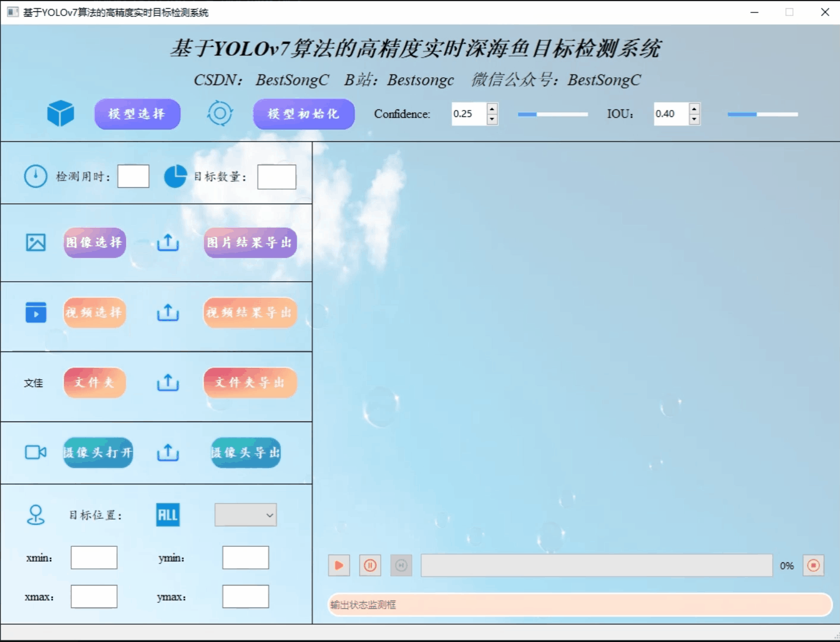Click the IOU value field showing 0.40
Viewport: 840px width, 642px height.
tap(672, 114)
